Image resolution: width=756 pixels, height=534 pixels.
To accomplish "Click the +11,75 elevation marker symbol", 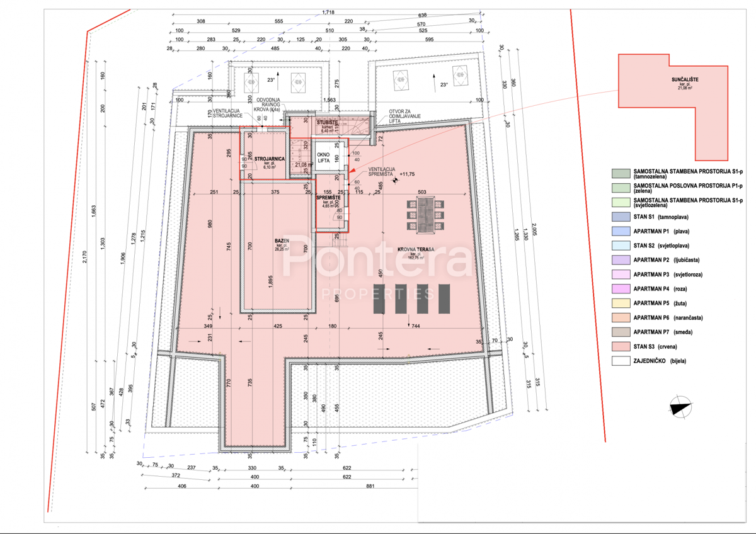I will pos(396,179).
